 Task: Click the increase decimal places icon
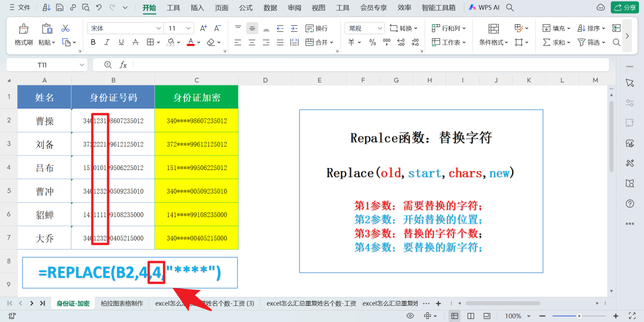click(x=400, y=42)
